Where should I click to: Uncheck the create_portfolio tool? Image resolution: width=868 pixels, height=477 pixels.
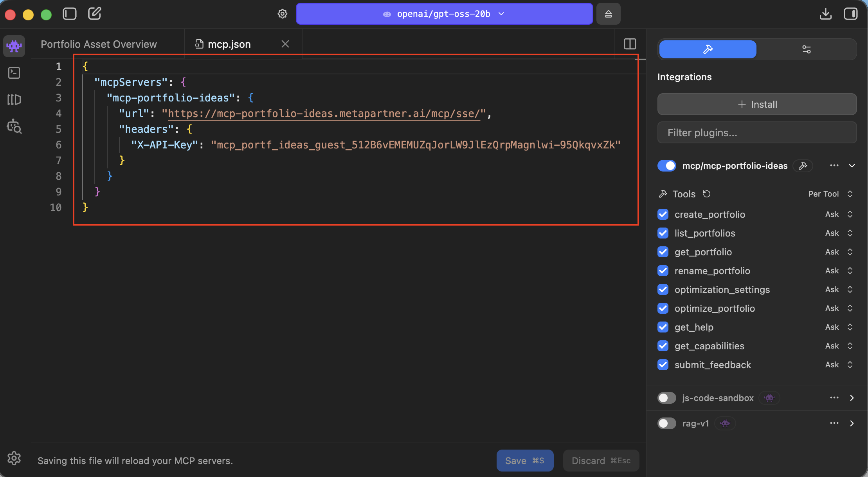[x=663, y=214]
